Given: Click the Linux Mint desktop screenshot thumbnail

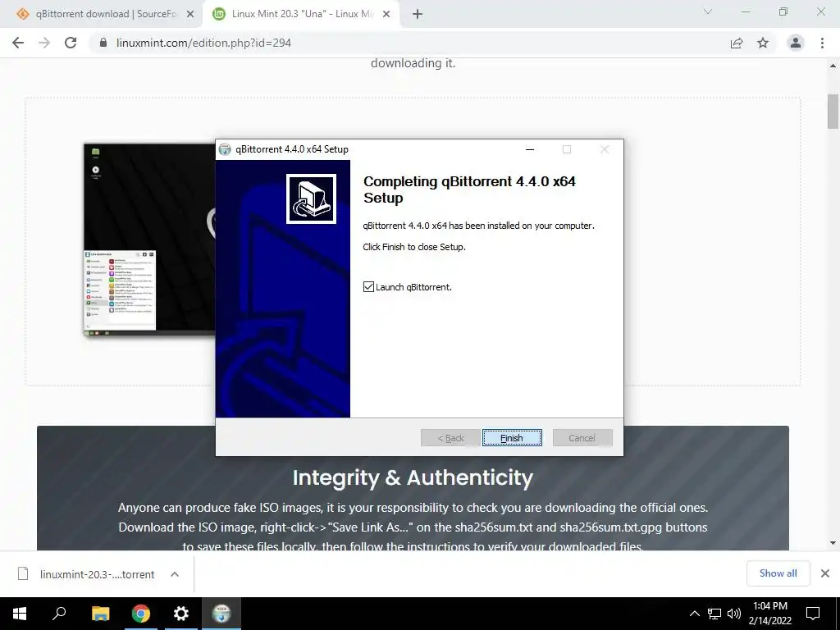Looking at the screenshot, I should [x=149, y=240].
